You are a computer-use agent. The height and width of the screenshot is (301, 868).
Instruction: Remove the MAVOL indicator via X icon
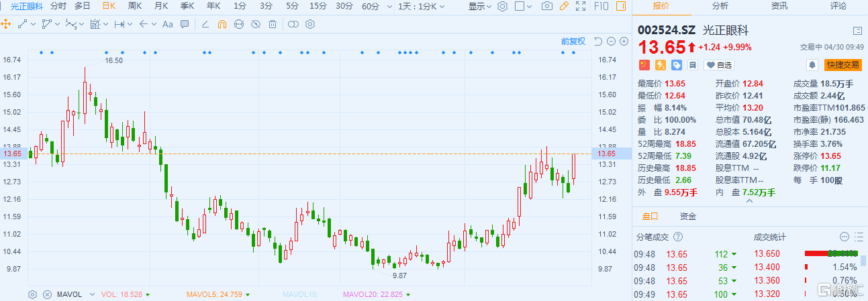[x=47, y=294]
